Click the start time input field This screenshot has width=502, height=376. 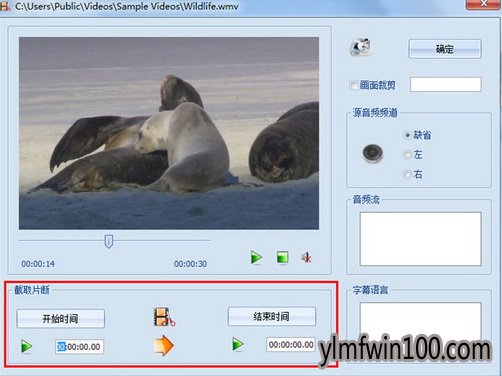click(79, 347)
